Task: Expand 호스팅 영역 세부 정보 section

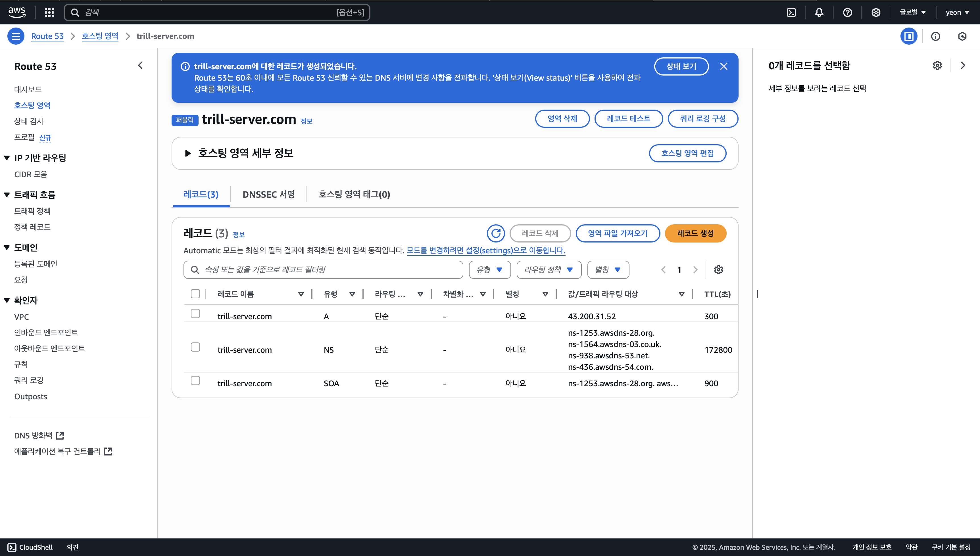Action: [x=188, y=154]
